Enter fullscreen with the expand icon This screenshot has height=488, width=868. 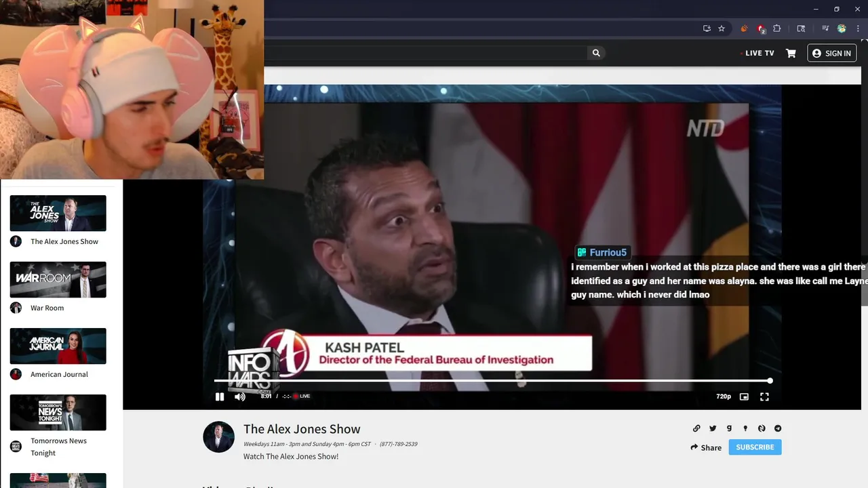click(x=764, y=396)
